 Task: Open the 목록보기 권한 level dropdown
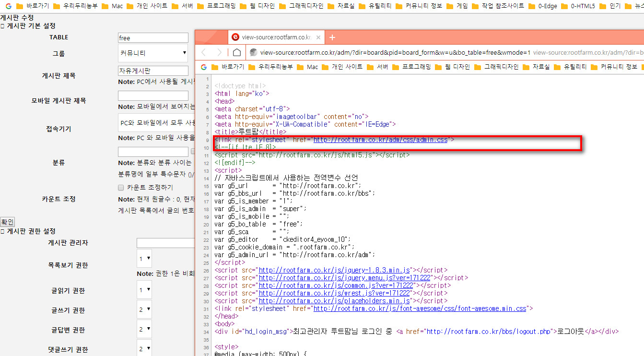(x=144, y=258)
